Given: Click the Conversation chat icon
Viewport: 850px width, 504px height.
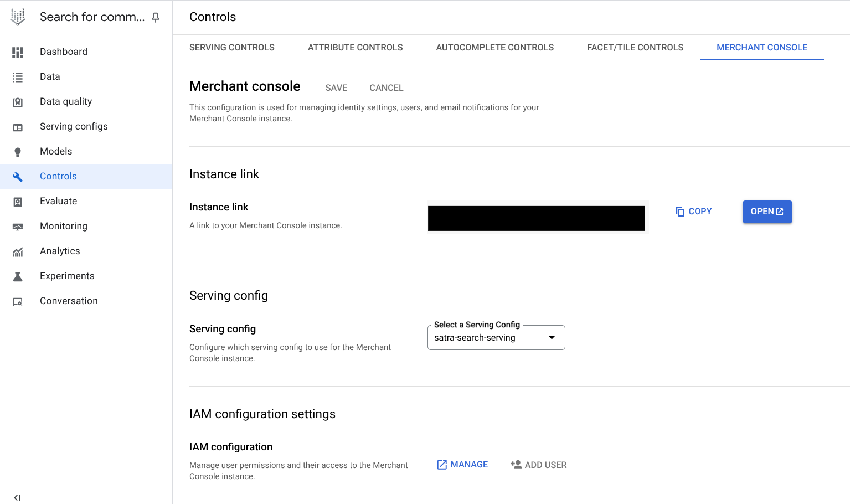Looking at the screenshot, I should coord(17,301).
